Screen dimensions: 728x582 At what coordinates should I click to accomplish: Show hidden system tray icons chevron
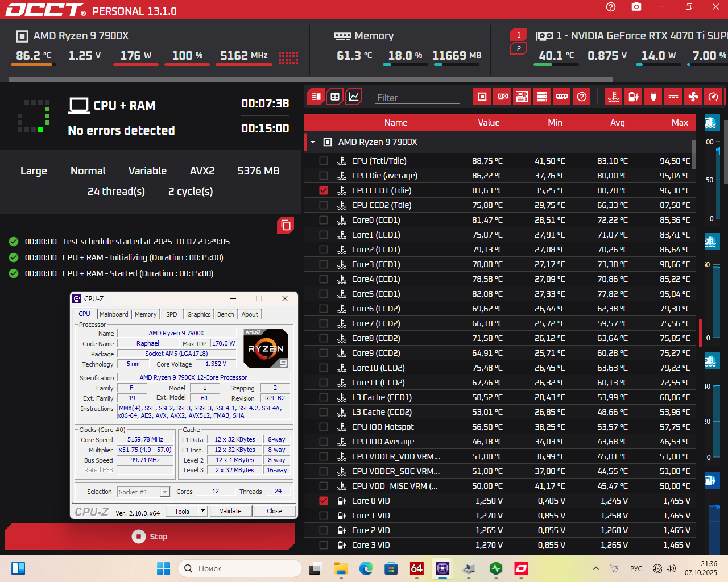click(595, 568)
